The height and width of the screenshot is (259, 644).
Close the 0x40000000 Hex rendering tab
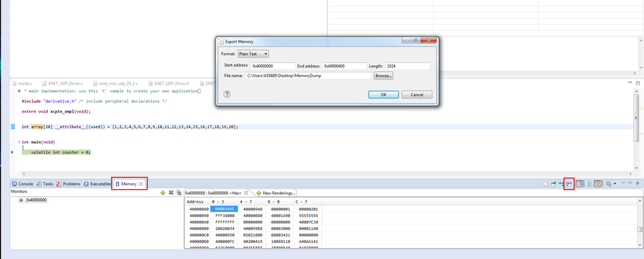246,192
